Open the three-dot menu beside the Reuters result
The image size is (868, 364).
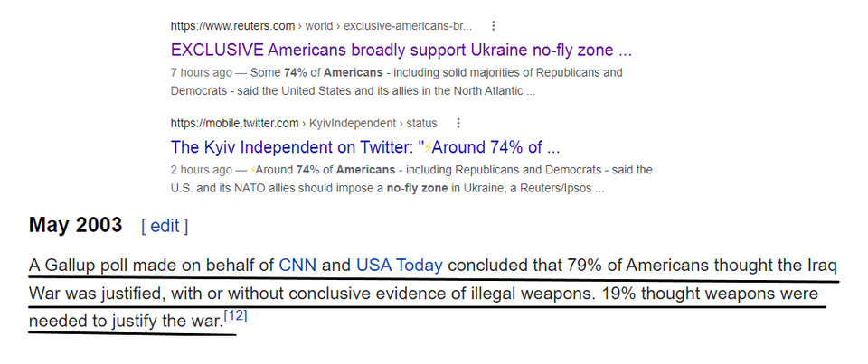click(x=494, y=26)
